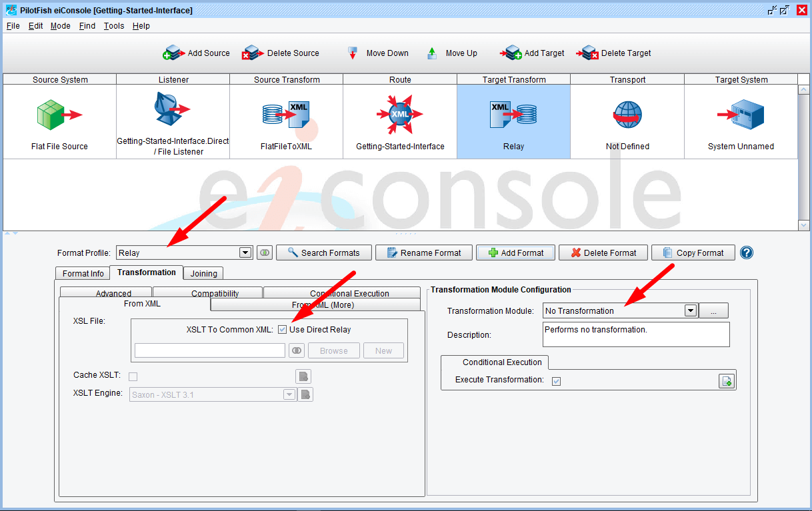This screenshot has height=511, width=812.
Task: Open the FlatFileToXML source transform stage
Action: [x=286, y=115]
